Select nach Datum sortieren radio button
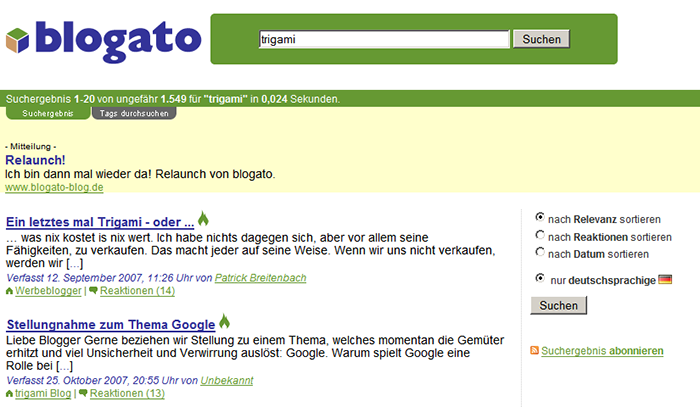 click(540, 252)
